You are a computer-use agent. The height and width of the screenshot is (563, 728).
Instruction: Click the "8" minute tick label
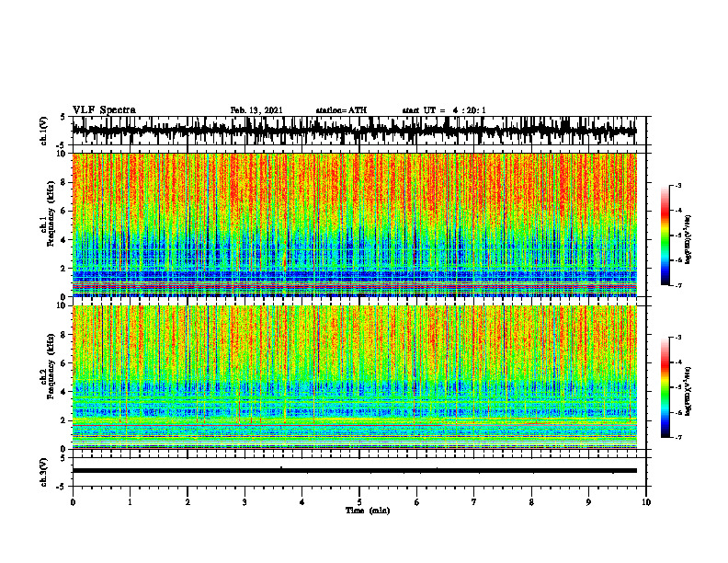(531, 502)
